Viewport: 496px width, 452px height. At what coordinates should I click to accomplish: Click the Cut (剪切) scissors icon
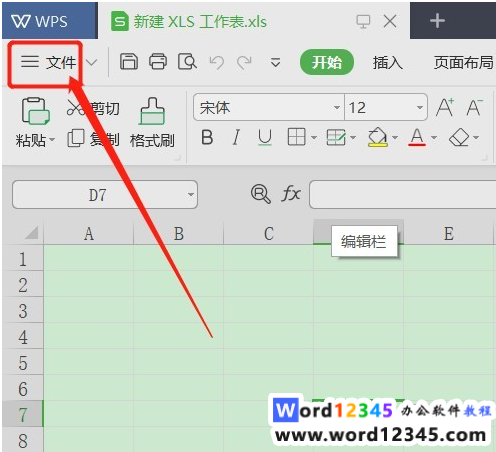(76, 108)
